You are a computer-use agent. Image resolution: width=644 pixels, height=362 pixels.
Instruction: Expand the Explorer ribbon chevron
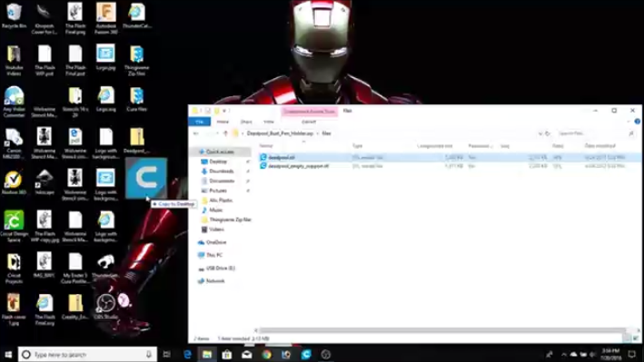click(629, 122)
